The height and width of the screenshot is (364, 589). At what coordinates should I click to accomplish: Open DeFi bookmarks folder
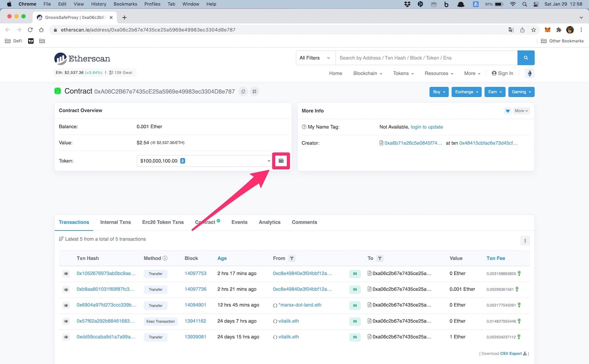click(x=13, y=41)
